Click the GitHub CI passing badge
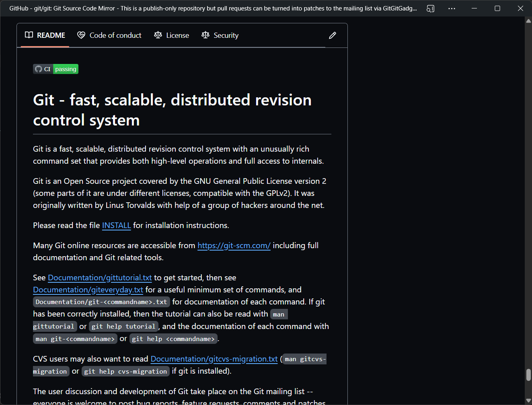The height and width of the screenshot is (405, 532). 55,69
